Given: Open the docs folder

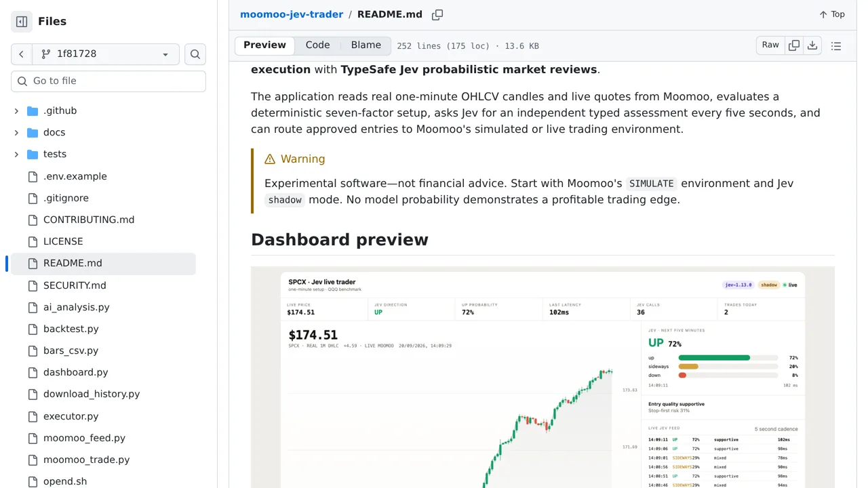Looking at the screenshot, I should (54, 132).
